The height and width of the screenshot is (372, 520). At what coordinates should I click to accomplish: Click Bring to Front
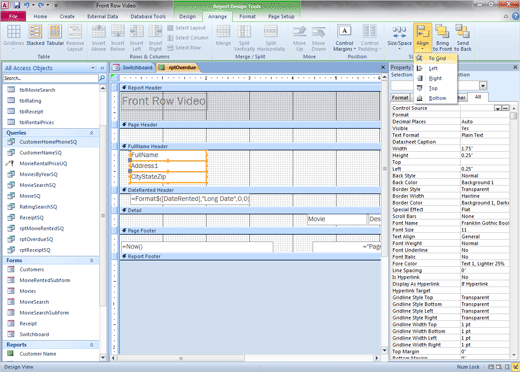coord(442,38)
